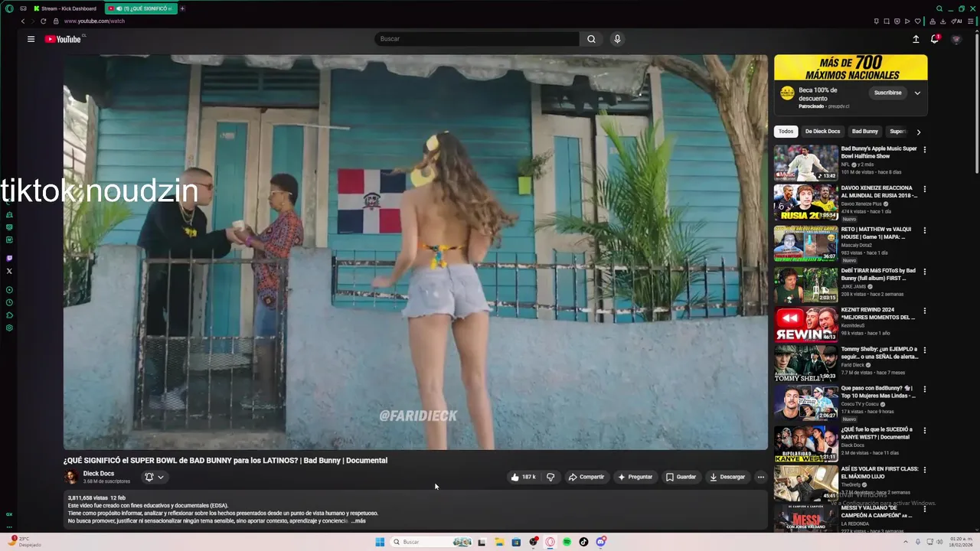The image size is (980, 551).
Task: Start voice search with the microphone
Action: [617, 39]
